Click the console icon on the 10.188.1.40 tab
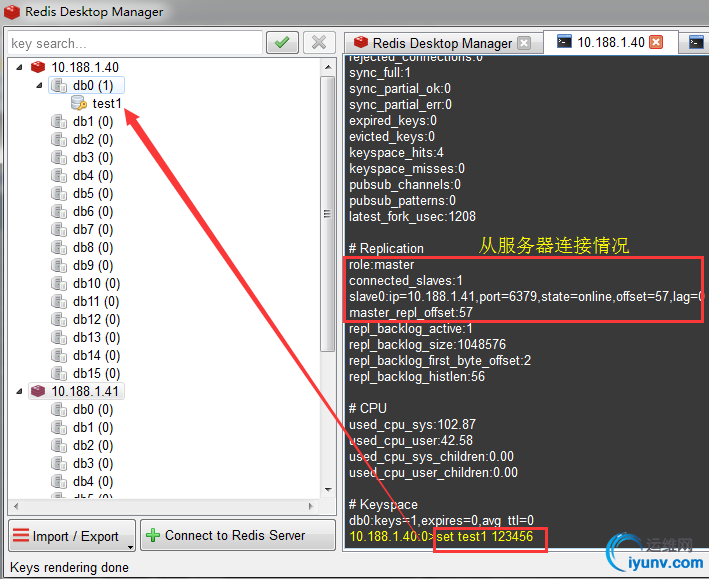This screenshot has height=579, width=709. coord(564,42)
